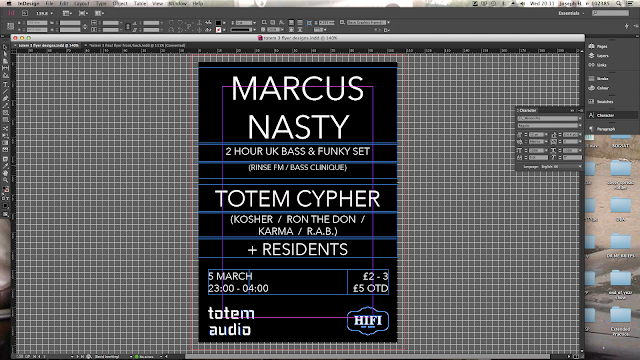
Task: Select the Rectangle shape tool
Action: point(5,120)
